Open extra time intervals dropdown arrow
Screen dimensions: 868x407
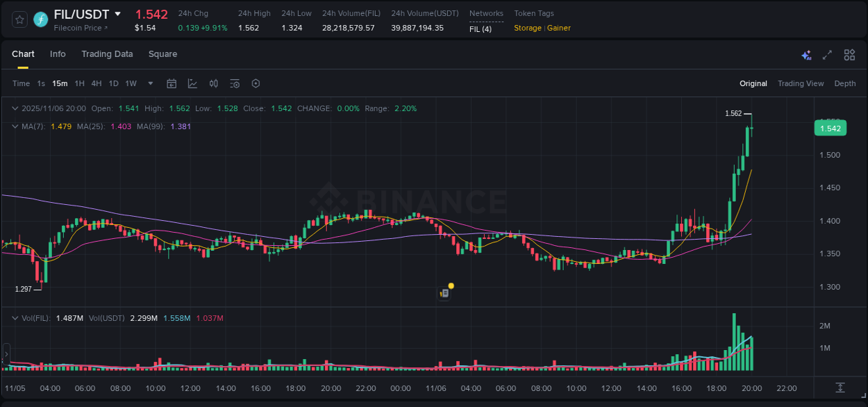[150, 83]
